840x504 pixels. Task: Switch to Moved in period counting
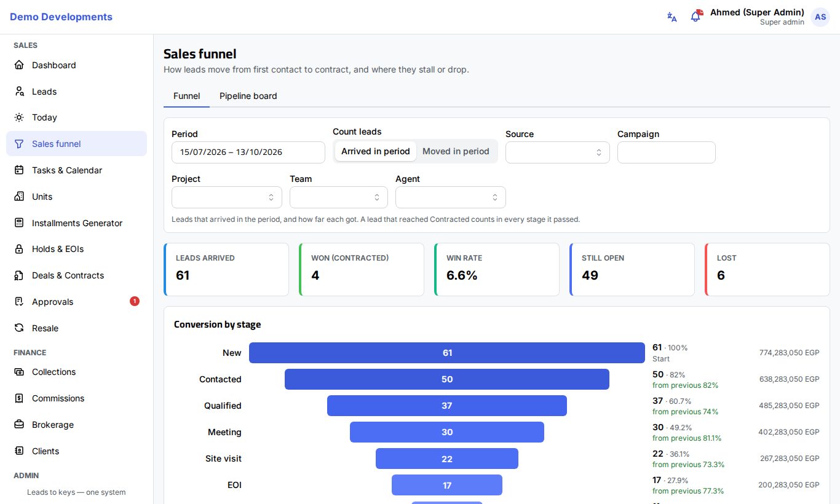[x=456, y=151]
